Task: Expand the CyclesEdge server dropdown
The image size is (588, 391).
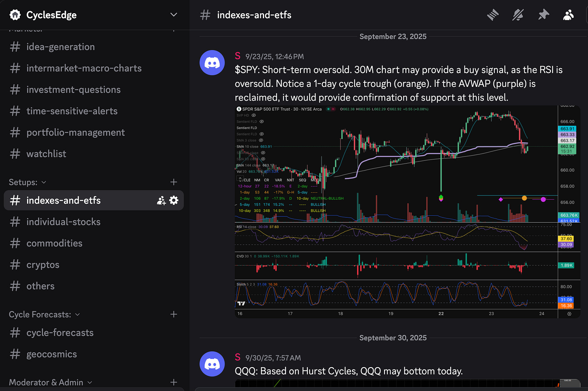Action: pos(174,15)
